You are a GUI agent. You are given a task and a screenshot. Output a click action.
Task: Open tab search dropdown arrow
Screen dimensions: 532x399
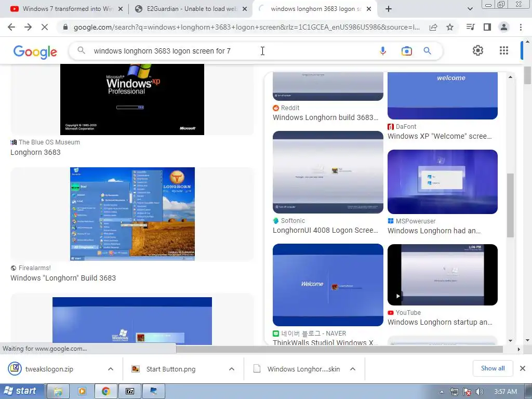coord(470,9)
